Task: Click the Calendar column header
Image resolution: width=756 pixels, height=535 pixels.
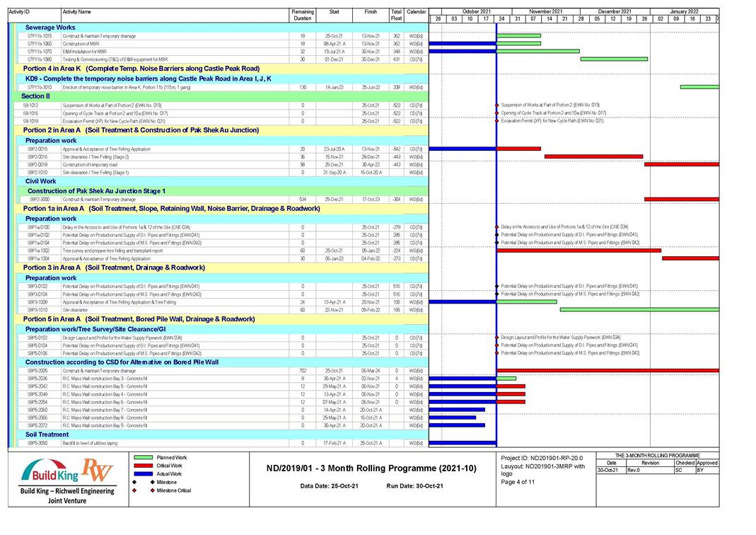Action: pyautogui.click(x=416, y=15)
